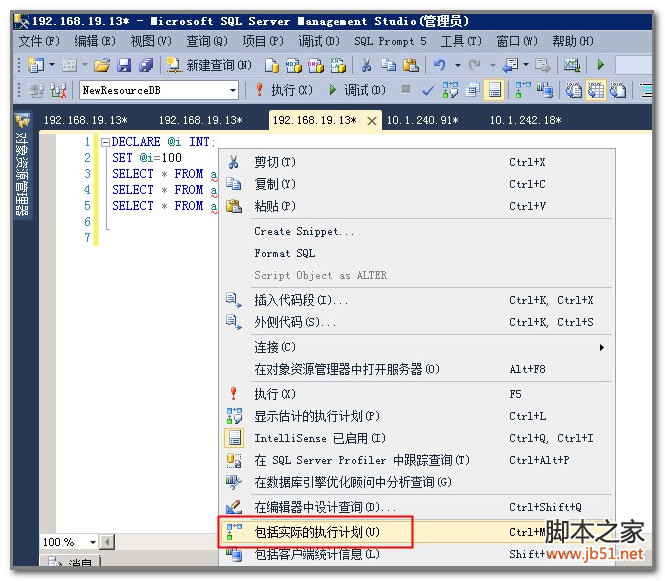
Task: Switch to the 10.1.240.91* query tab
Action: click(422, 120)
